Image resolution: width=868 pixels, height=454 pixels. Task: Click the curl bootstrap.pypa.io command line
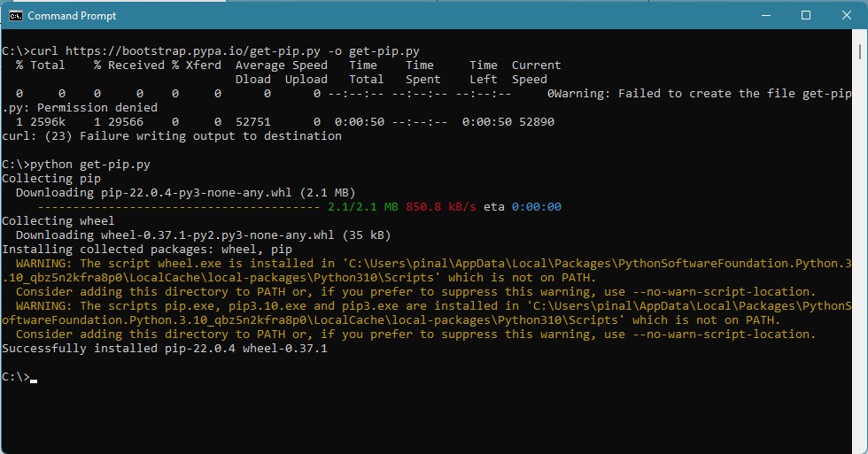pyautogui.click(x=211, y=51)
